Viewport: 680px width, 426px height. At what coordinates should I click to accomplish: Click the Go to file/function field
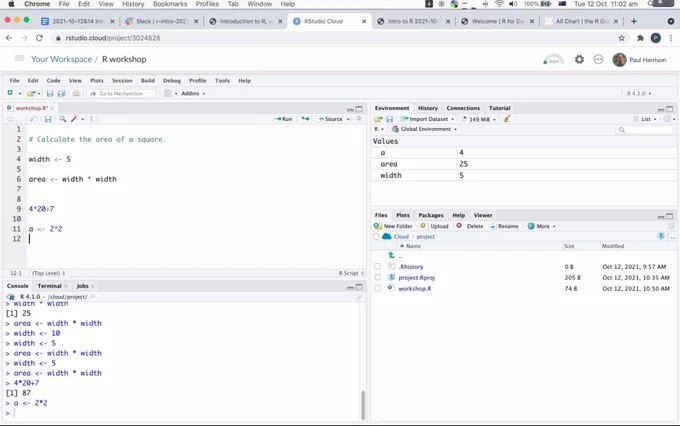[x=121, y=93]
